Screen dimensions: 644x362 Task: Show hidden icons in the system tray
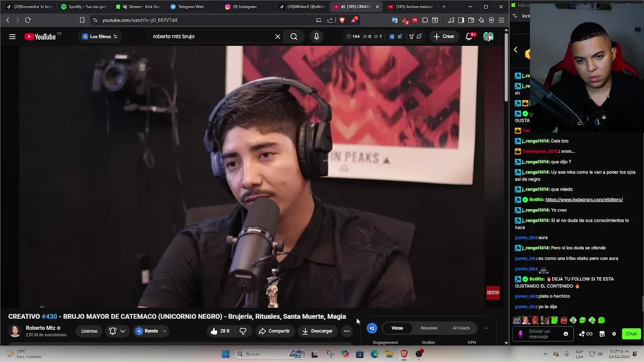545,354
